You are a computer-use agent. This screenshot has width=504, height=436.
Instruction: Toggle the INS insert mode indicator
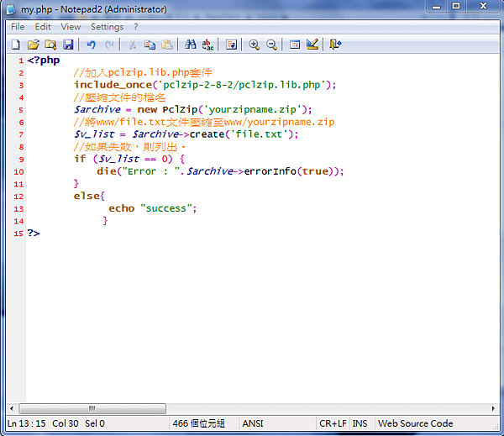point(360,423)
